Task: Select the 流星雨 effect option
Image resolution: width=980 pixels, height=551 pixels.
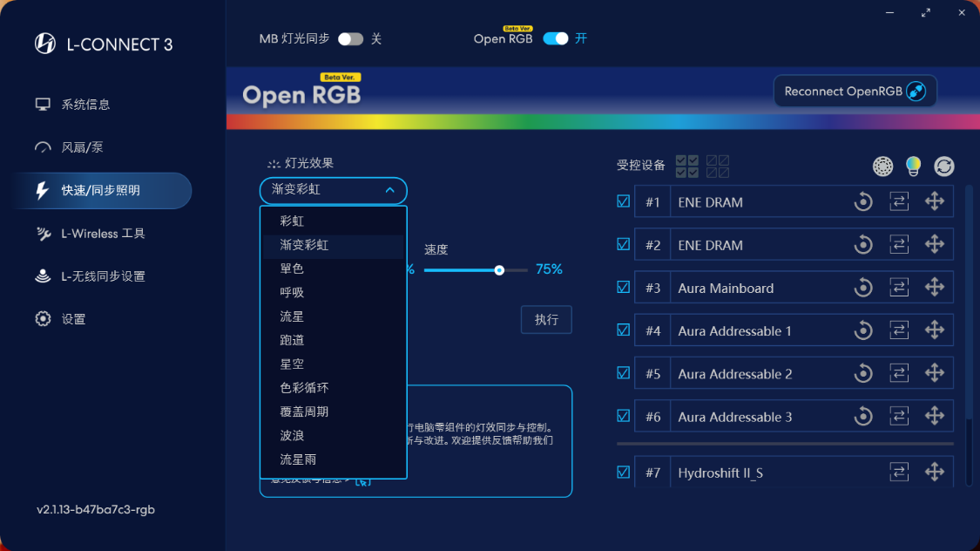Action: coord(333,459)
